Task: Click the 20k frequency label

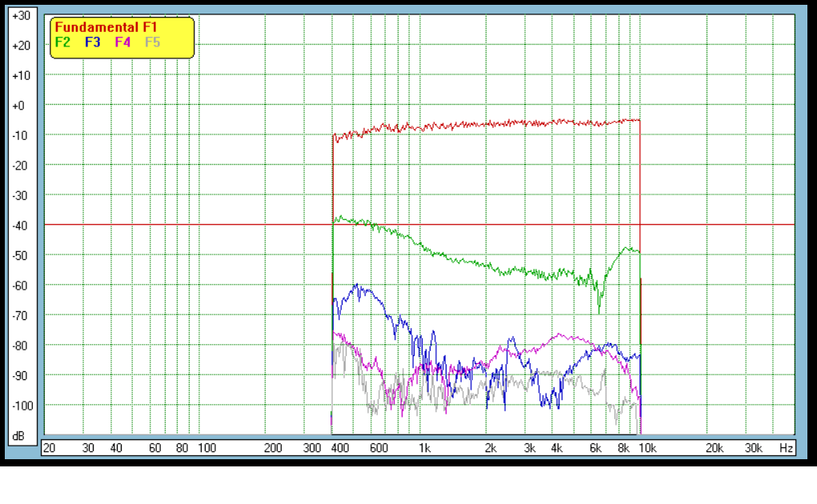Action: click(x=715, y=448)
